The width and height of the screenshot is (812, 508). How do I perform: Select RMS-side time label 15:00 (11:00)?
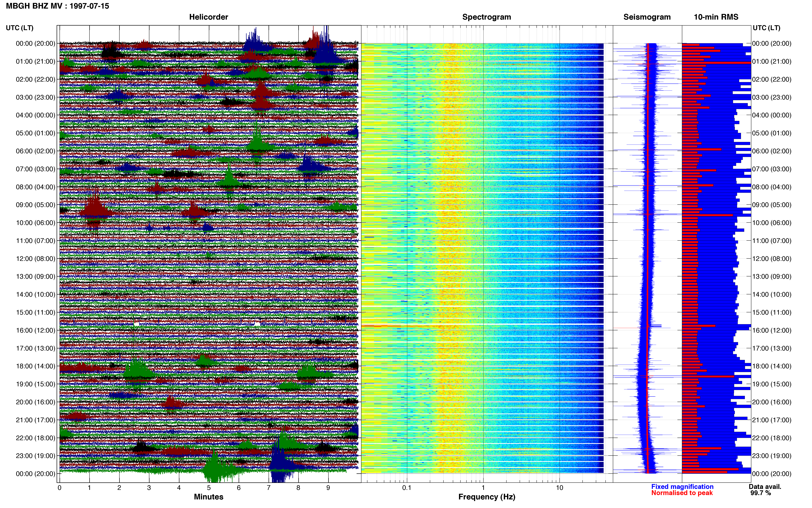(772, 313)
